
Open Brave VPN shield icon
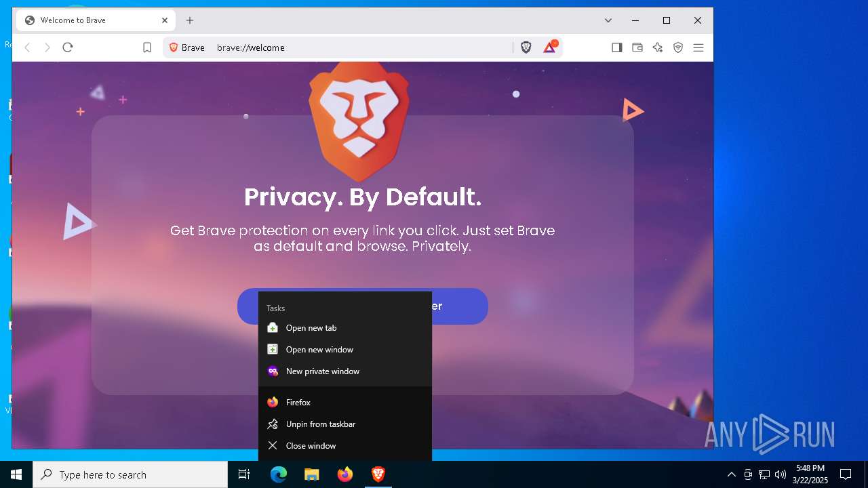(678, 47)
